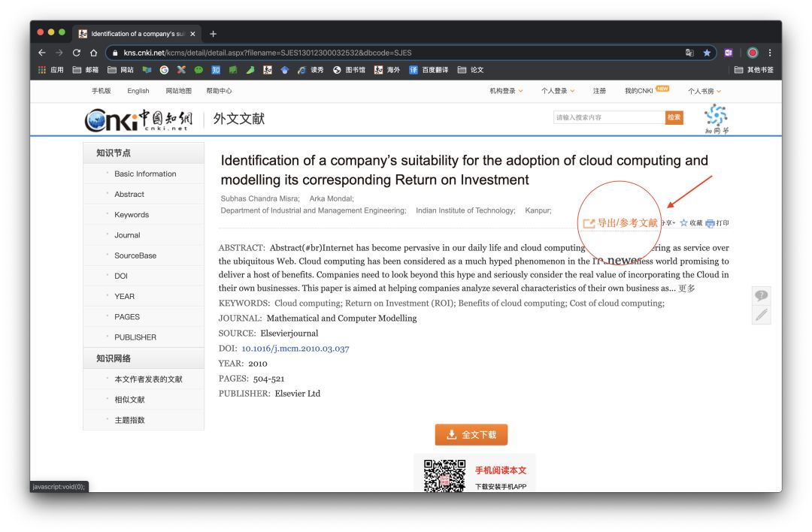This screenshot has width=812, height=532.
Task: Open the blue 知 Zhihu bookmark icon
Action: [x=216, y=70]
